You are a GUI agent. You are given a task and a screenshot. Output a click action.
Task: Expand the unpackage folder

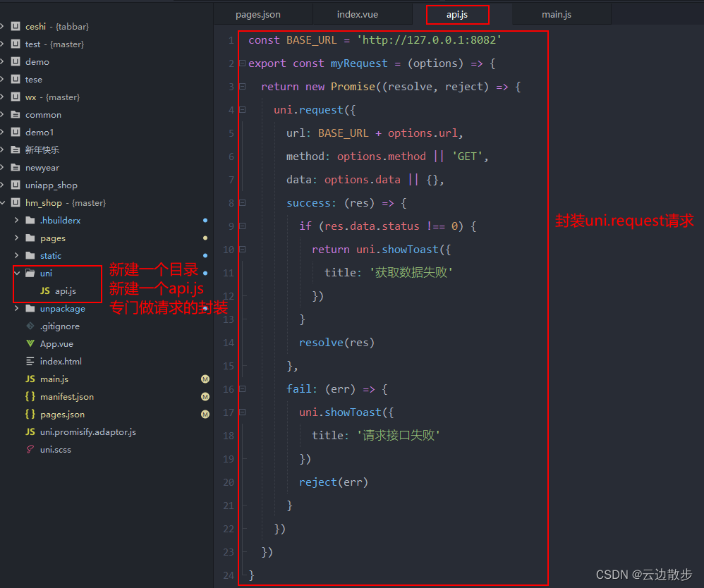17,308
